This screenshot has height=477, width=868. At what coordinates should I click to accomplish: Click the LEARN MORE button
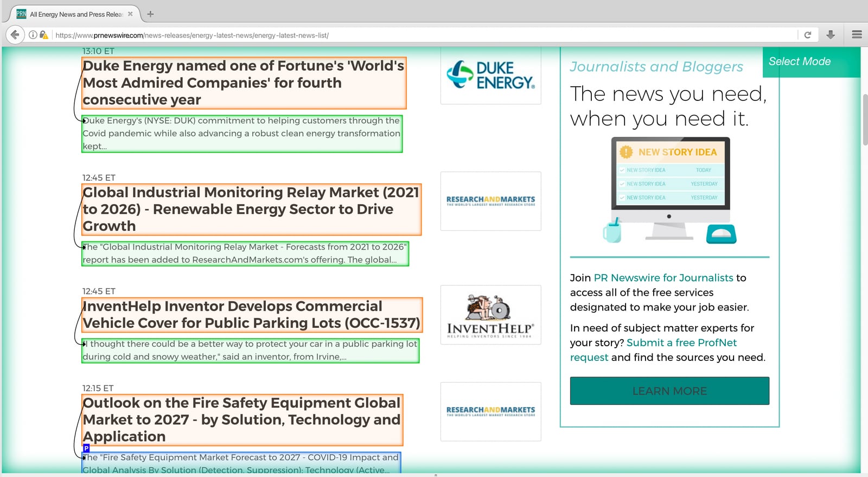click(669, 391)
